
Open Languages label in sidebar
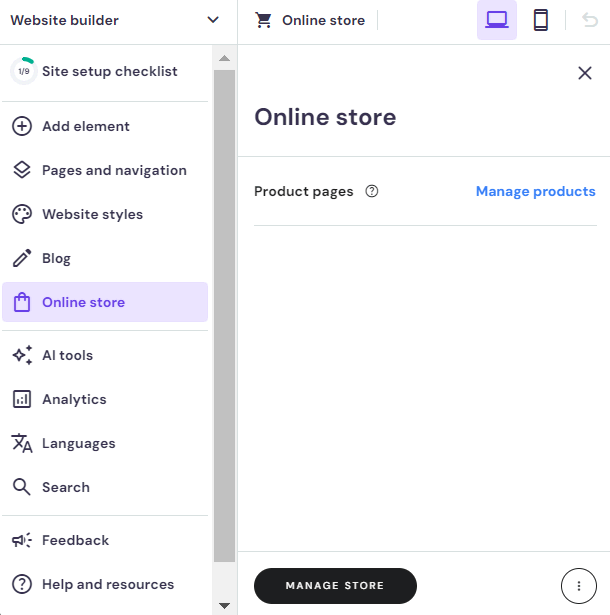(x=78, y=443)
